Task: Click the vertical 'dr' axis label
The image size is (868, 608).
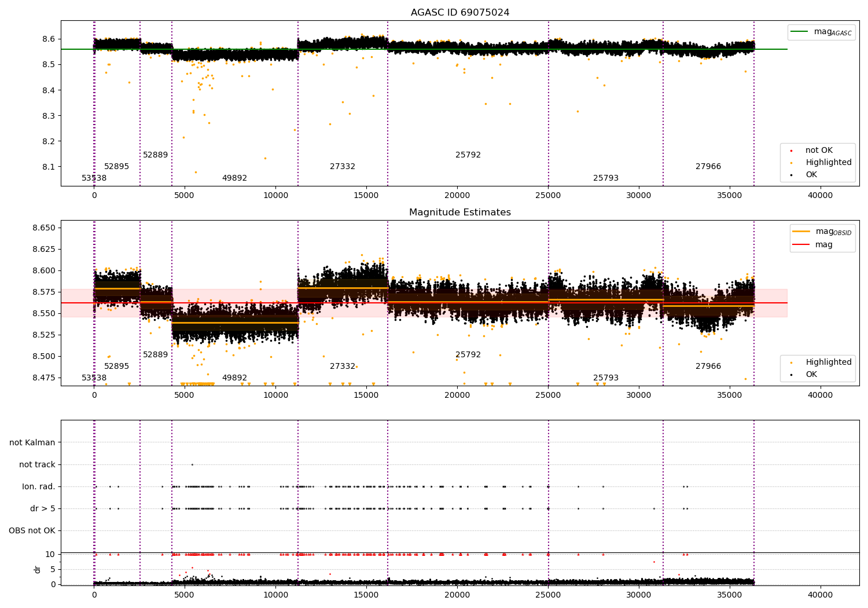Action: [x=38, y=569]
